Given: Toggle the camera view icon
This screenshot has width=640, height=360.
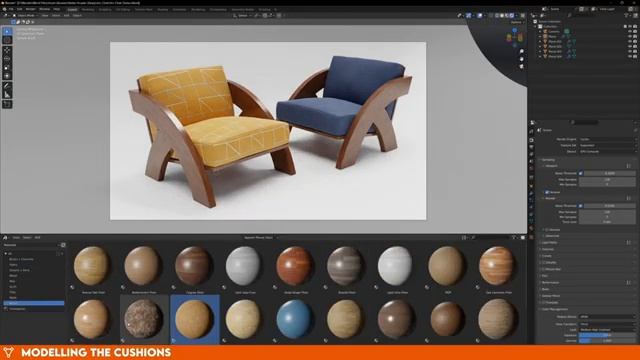Looking at the screenshot, I should pyautogui.click(x=521, y=66).
